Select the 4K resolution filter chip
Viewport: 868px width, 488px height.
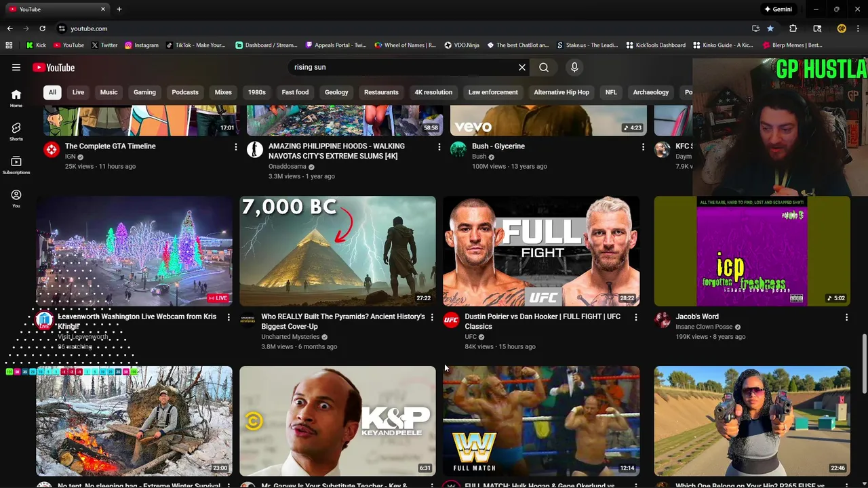point(433,92)
